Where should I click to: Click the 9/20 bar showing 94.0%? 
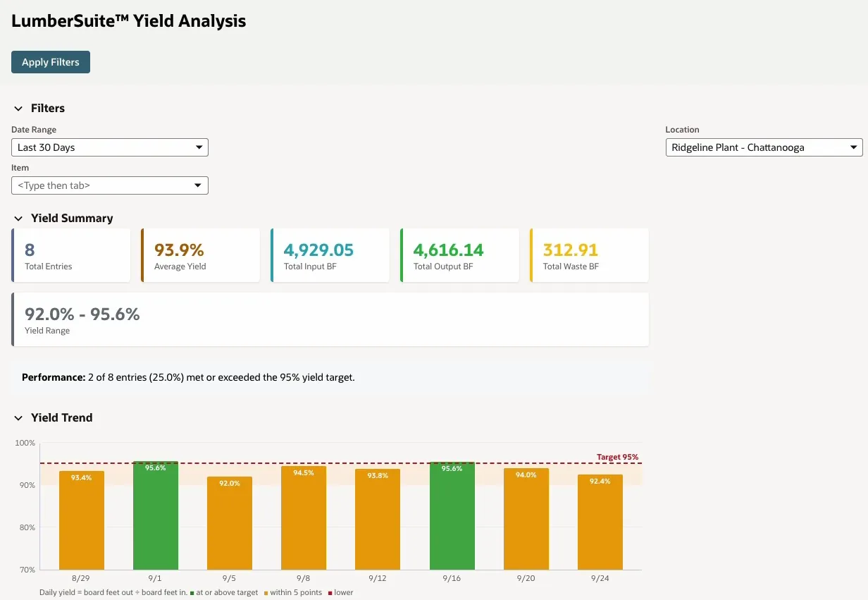tap(526, 519)
